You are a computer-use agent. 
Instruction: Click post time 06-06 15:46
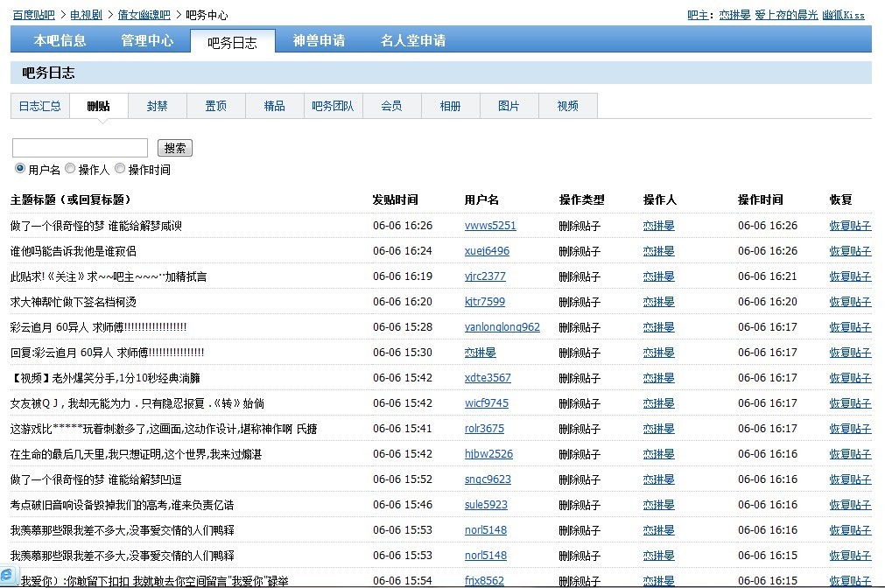tap(403, 505)
